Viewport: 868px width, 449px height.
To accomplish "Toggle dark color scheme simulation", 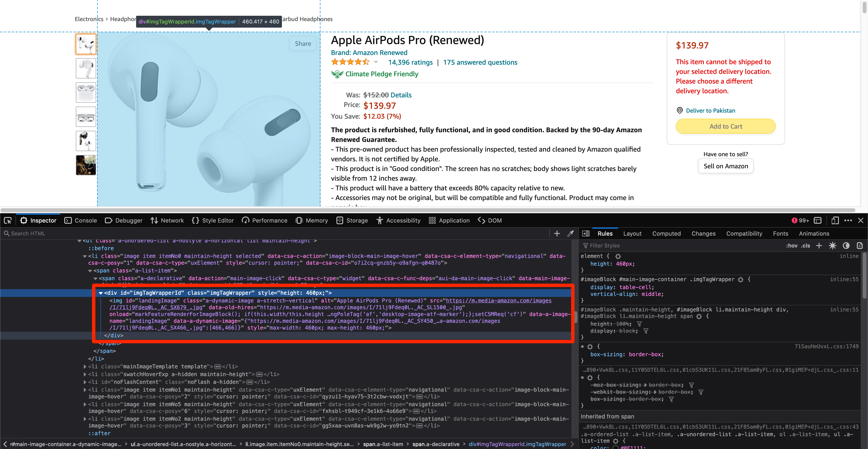I will 846,246.
